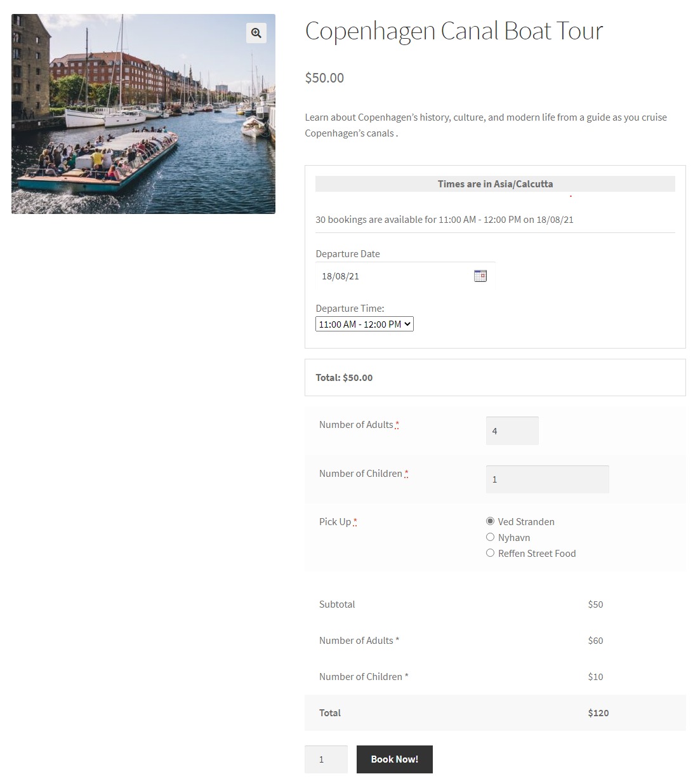Select Reffen Street Food pick up
The width and height of the screenshot is (700, 781).
[x=490, y=553]
